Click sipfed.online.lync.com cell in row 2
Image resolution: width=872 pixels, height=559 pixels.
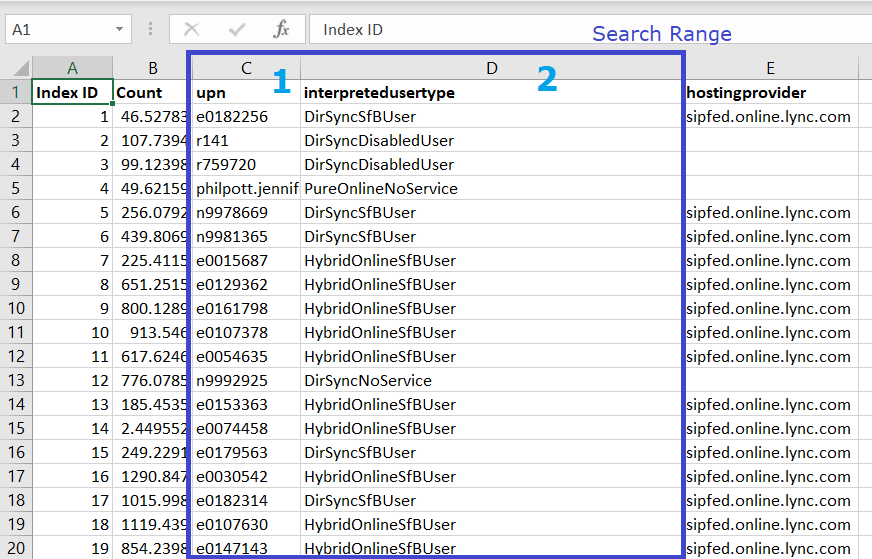coord(770,116)
